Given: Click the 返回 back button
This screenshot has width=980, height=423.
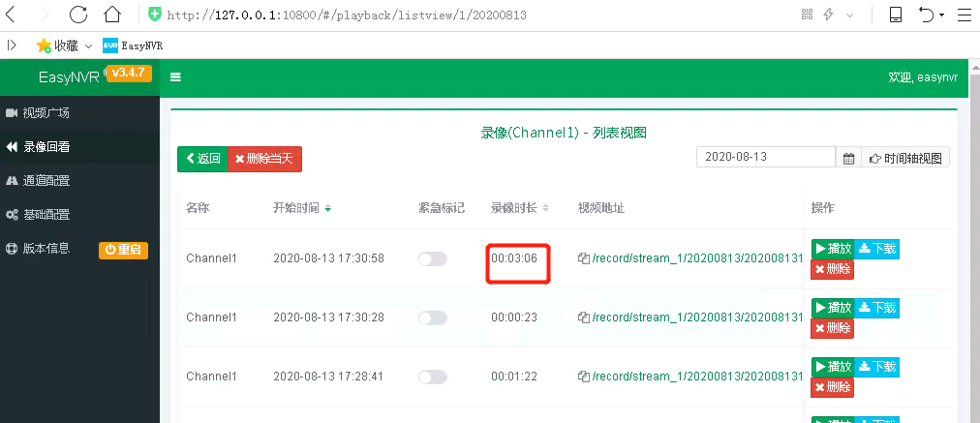Looking at the screenshot, I should 202,159.
